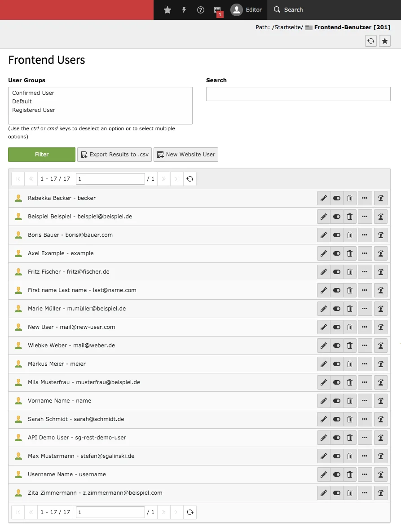
Task: Clear the cache via the lightning icon
Action: click(184, 9)
